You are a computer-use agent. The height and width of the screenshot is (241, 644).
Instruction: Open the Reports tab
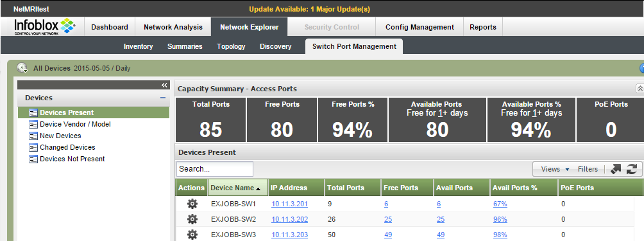483,27
